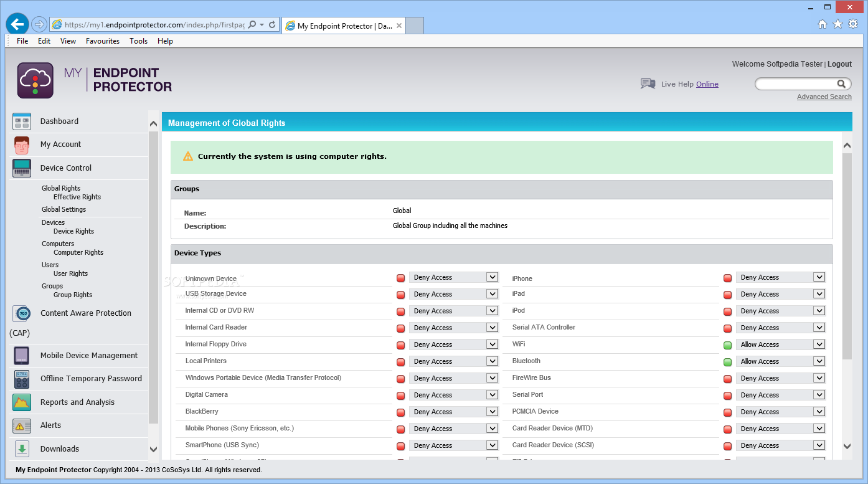Click sidebar scroll-up arrow
This screenshot has height=484, width=868.
tap(153, 124)
